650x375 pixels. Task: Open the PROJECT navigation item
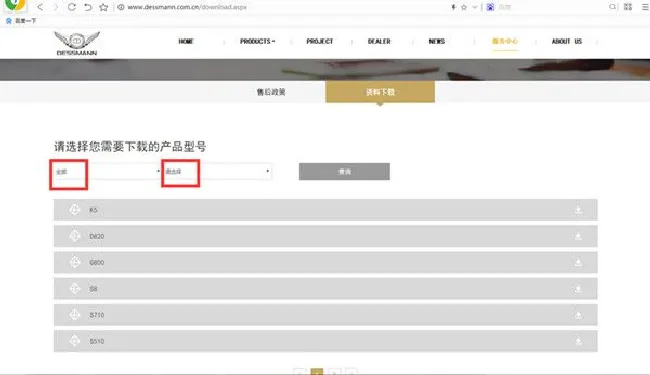tap(320, 41)
